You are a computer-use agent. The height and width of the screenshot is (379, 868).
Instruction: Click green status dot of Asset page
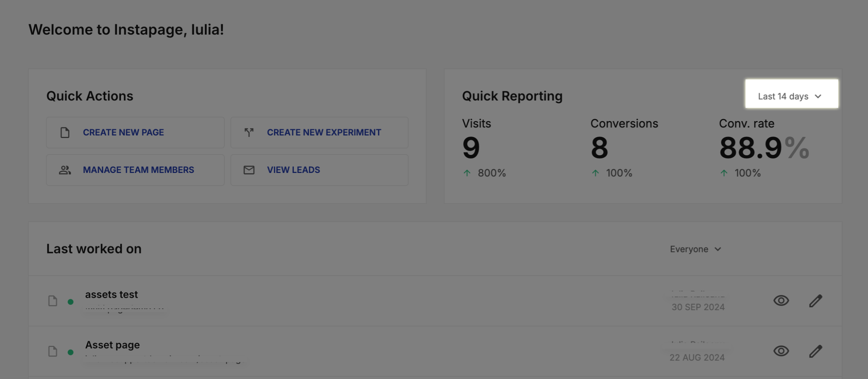tap(71, 352)
